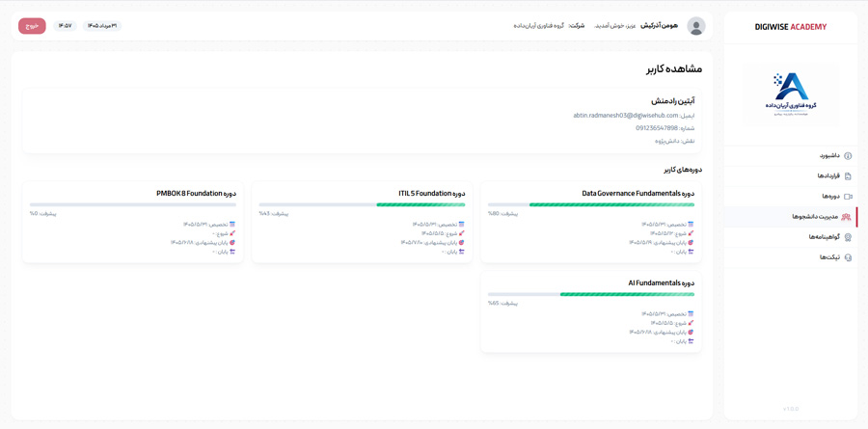Click rocket start icon in AI Fundamentals card
Screen dimensions: 868x429
(x=691, y=323)
